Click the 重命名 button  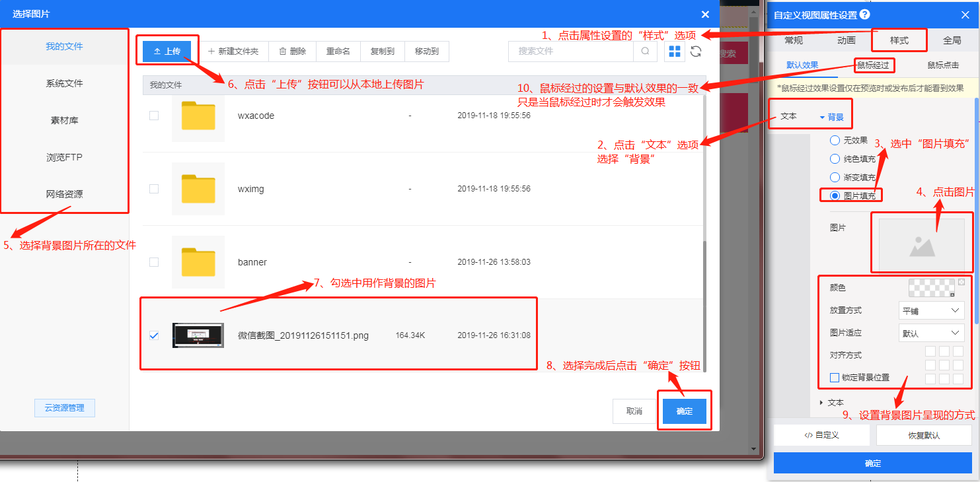338,52
